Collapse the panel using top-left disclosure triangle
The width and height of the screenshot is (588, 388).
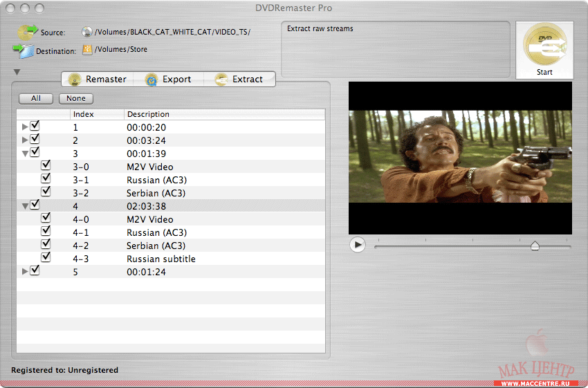[17, 72]
